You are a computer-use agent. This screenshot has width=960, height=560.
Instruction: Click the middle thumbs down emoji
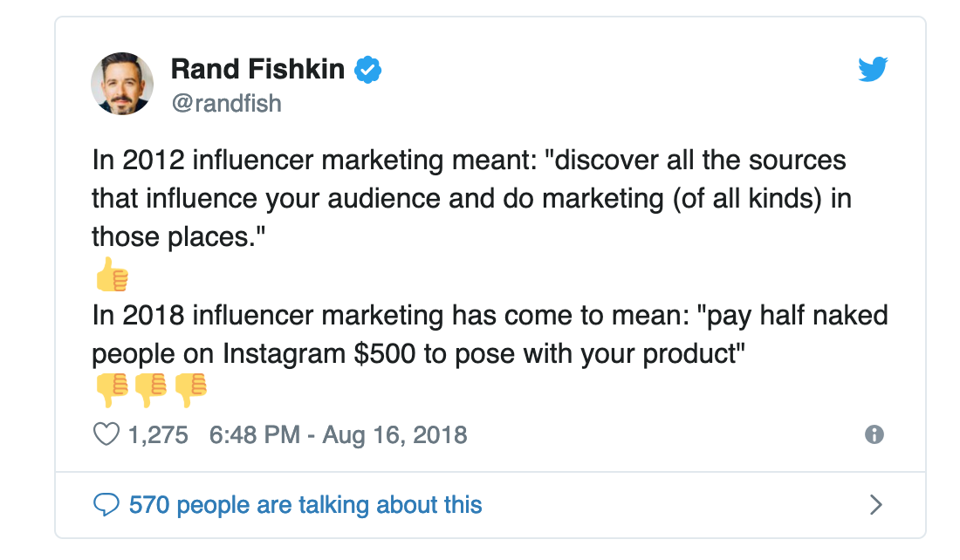tap(150, 390)
